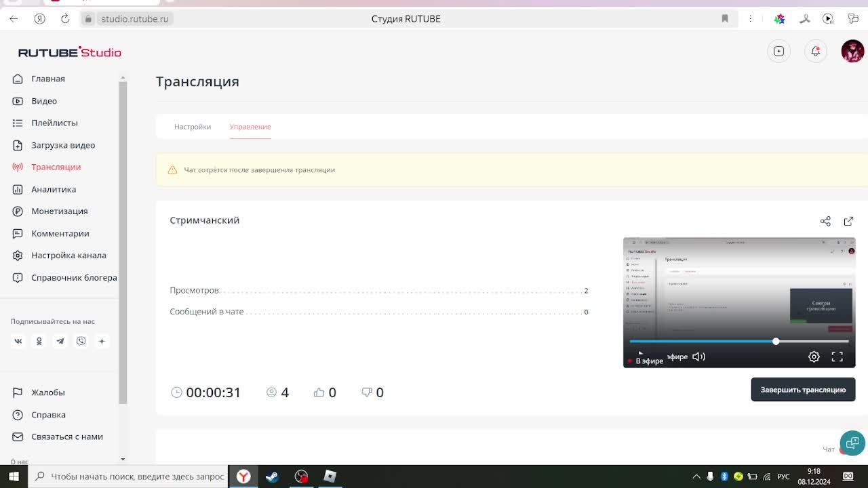Open Yandex Browser in the taskbar

click(243, 476)
